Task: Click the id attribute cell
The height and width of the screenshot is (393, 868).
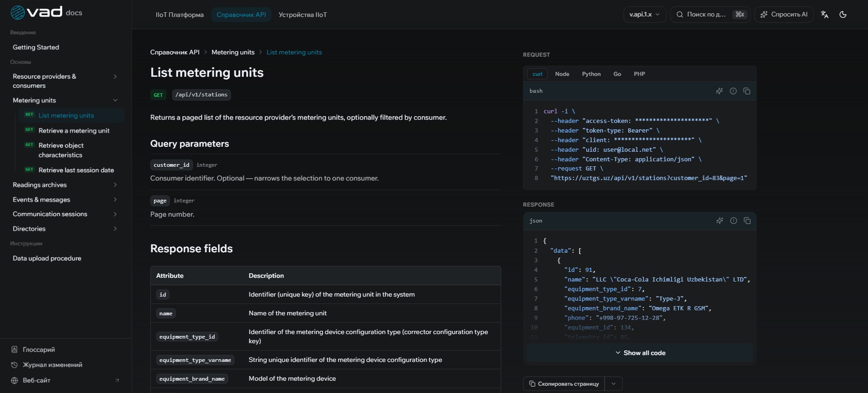Action: 163,295
